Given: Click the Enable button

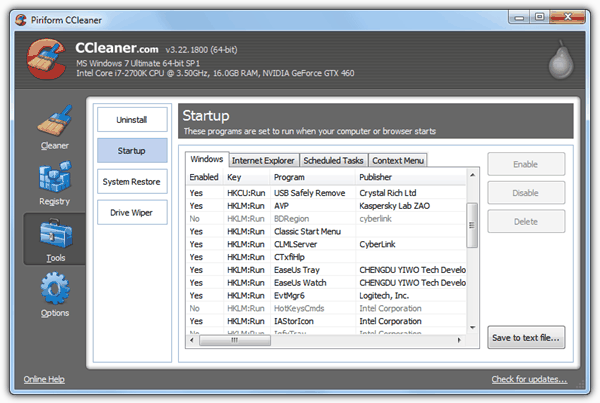Looking at the screenshot, I should pos(526,164).
